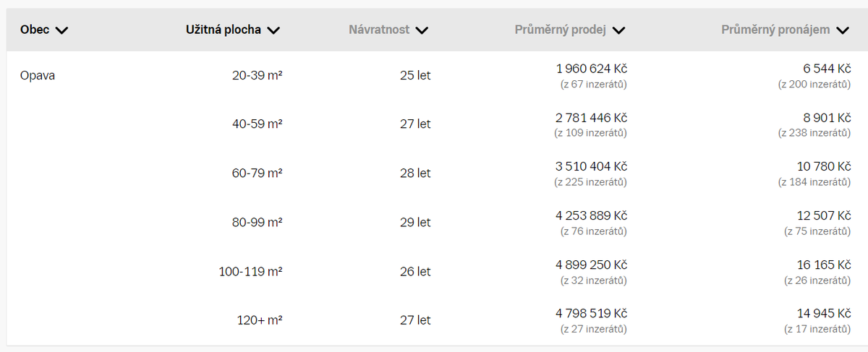Click the chevron next to Obec
The image size is (868, 352).
click(61, 30)
